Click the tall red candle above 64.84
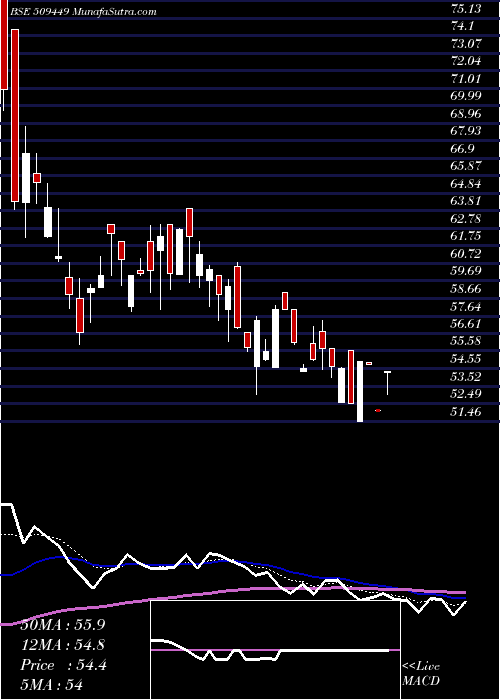This screenshot has height=700, width=500. pos(15,116)
